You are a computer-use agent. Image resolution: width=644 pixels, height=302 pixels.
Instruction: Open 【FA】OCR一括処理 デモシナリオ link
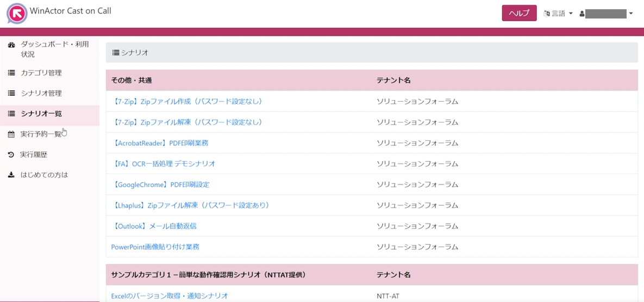click(x=163, y=164)
